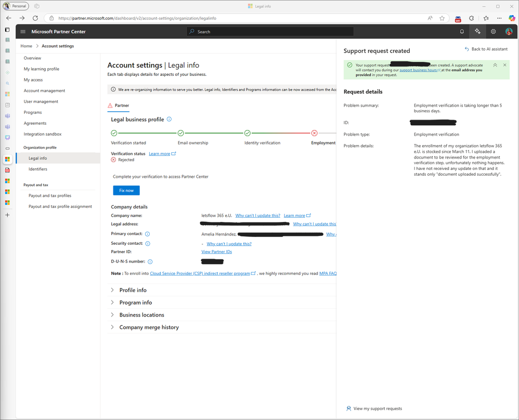
Task: Open the favorites list icon
Action: (486, 18)
